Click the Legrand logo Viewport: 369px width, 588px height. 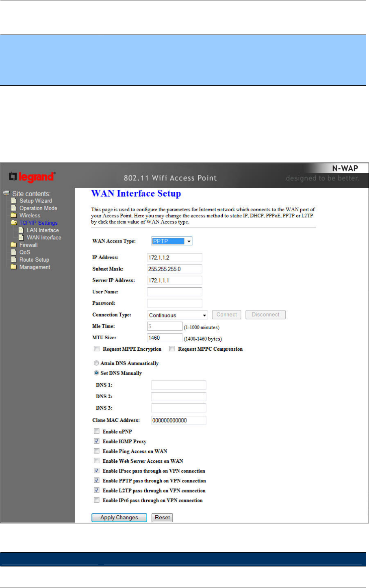pos(32,177)
